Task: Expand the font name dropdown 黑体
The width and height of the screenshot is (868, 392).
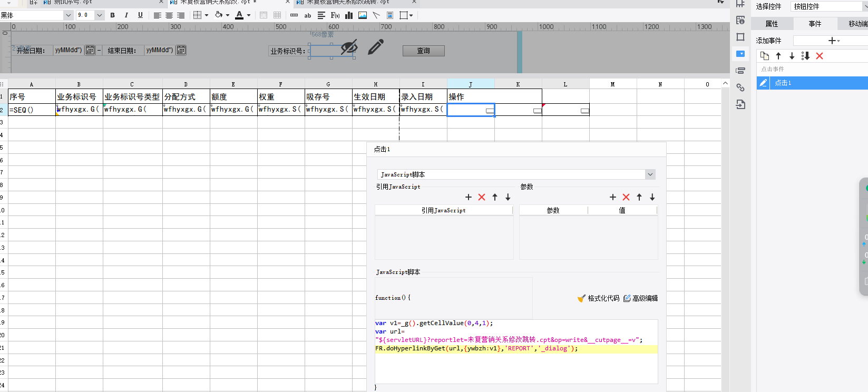Action: click(69, 15)
